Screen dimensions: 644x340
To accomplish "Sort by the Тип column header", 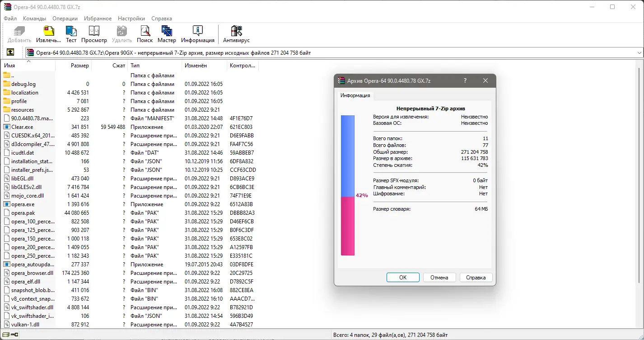I will point(155,66).
